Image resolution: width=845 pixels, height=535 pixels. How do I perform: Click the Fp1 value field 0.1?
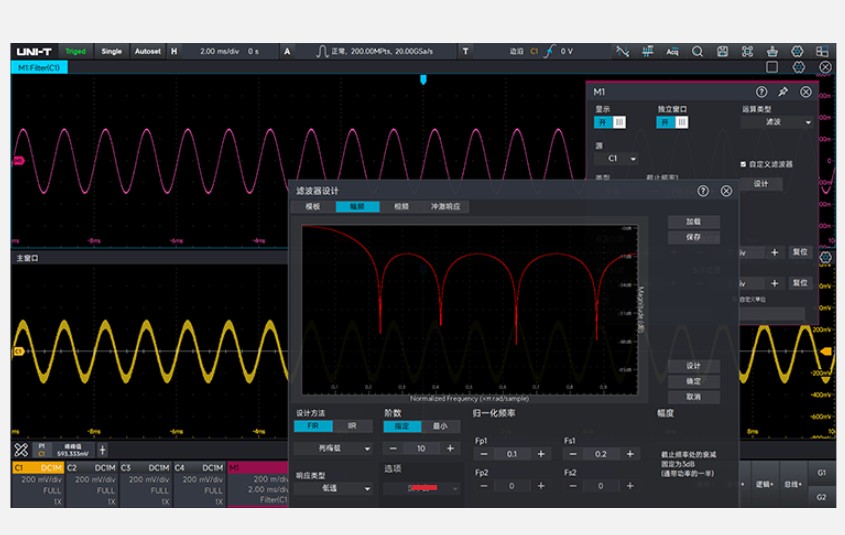point(512,454)
